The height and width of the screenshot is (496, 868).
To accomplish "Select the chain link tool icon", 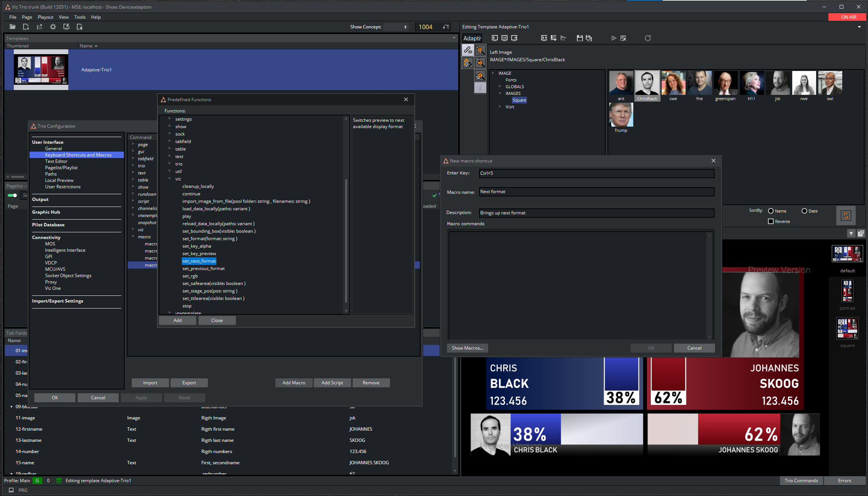I will coord(468,50).
